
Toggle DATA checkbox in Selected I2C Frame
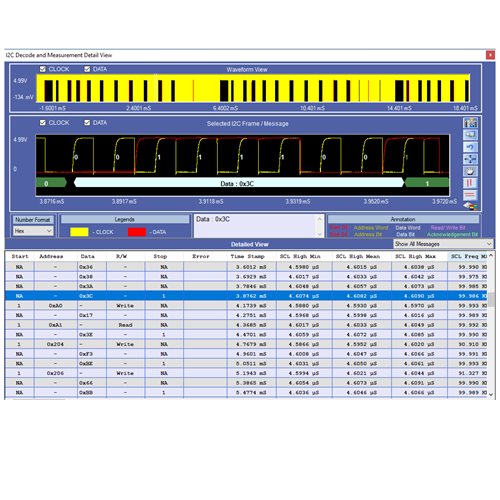87,123
